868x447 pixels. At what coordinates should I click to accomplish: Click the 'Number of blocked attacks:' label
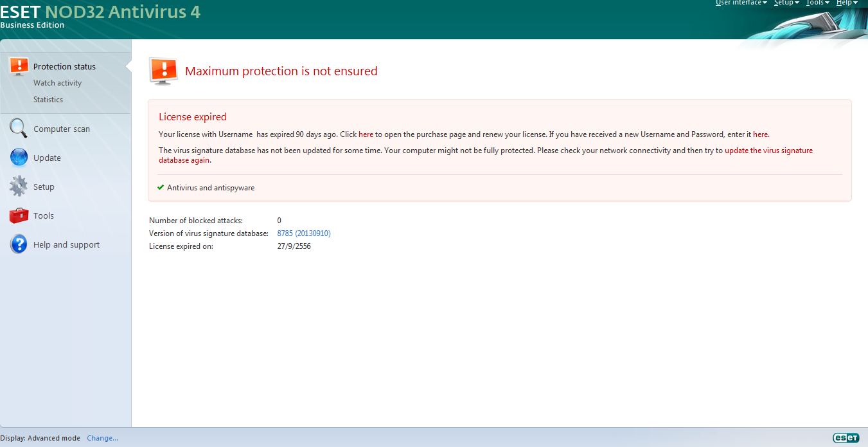click(196, 221)
